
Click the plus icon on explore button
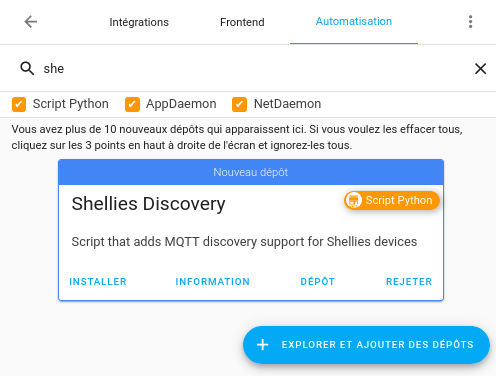pyautogui.click(x=263, y=345)
